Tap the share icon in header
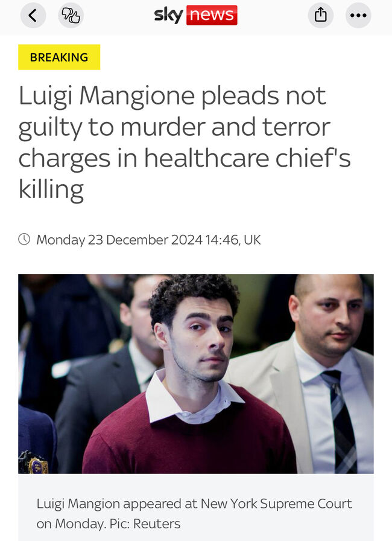 (x=320, y=15)
